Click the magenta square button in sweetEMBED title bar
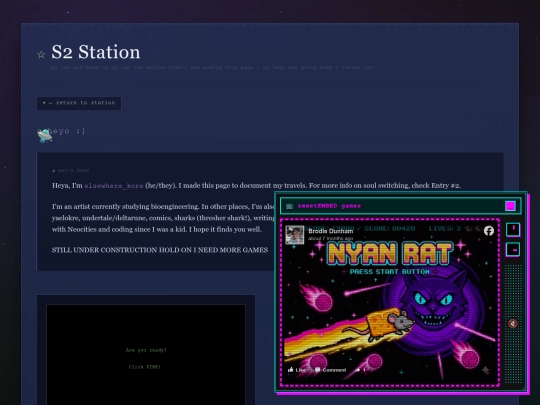 [x=510, y=206]
